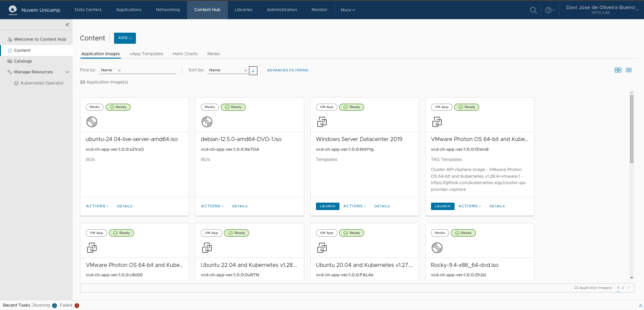Image resolution: width=644 pixels, height=310 pixels.
Task: Open ACTIONS menu on Windows Server card
Action: 355,206
